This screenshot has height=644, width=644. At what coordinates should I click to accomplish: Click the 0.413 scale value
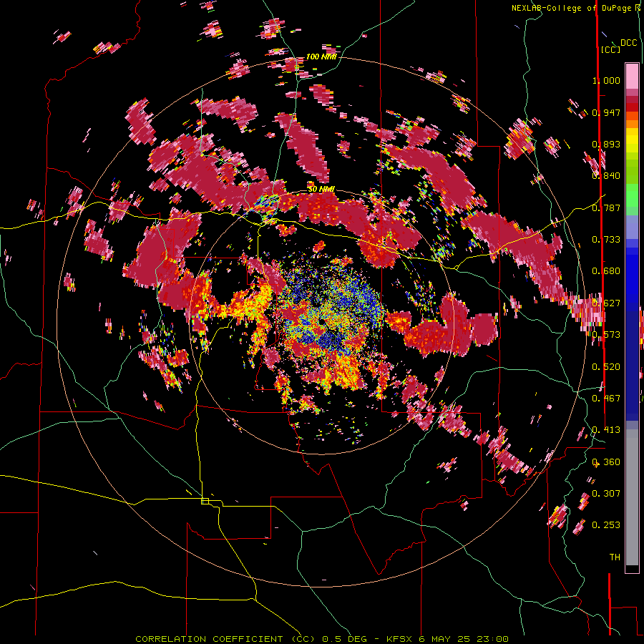point(606,430)
